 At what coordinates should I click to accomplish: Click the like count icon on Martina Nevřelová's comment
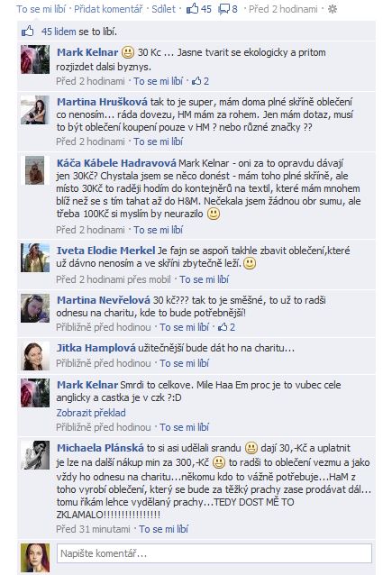(223, 327)
